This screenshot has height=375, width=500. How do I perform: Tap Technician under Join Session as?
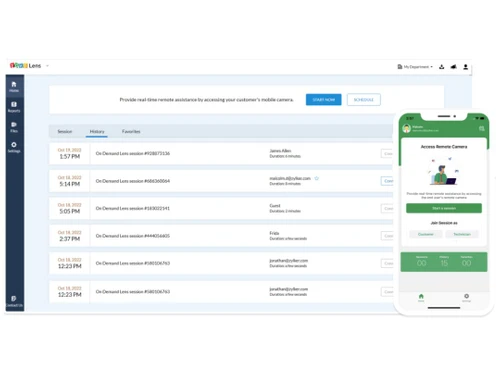click(x=462, y=234)
